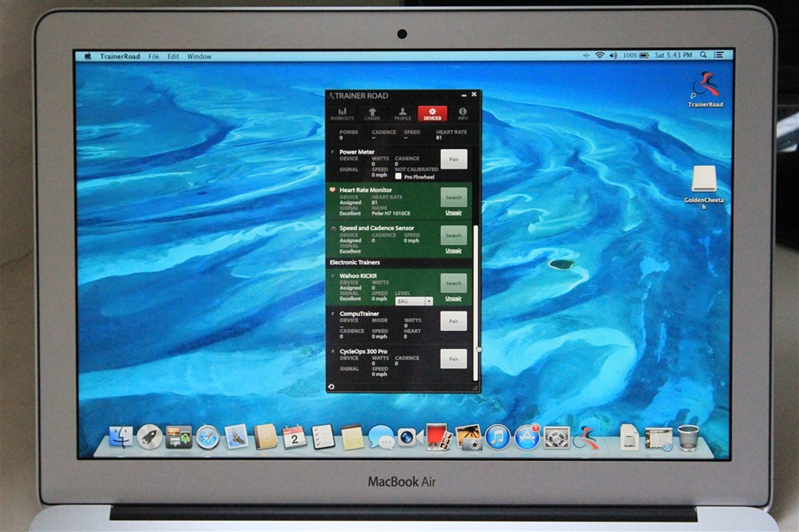The image size is (799, 532).
Task: Unpair the Heart Rate Monitor
Action: [x=453, y=212]
